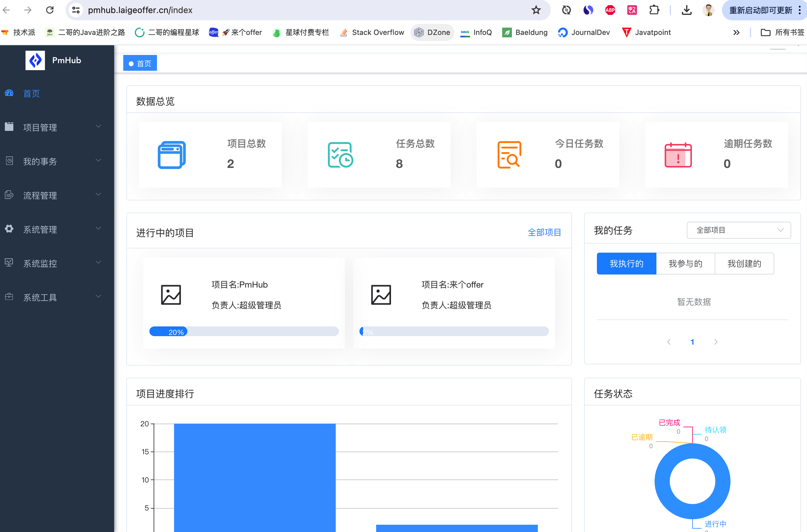Click the site info icon in address bar

[76, 10]
